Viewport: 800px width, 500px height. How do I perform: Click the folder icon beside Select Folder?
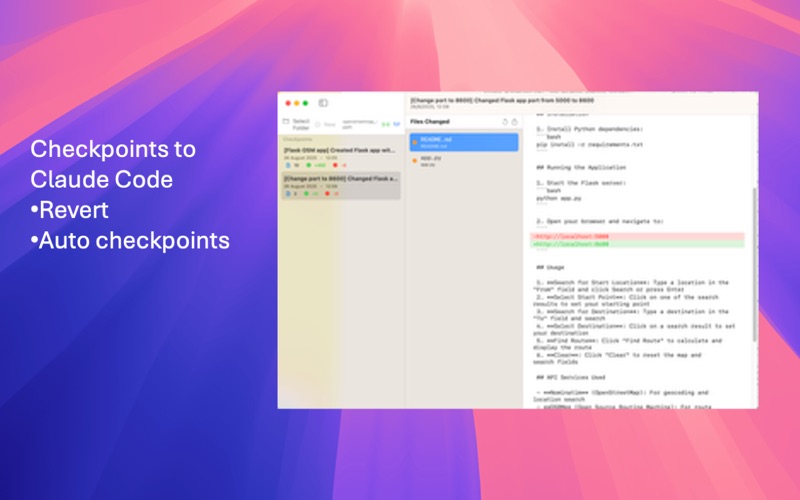286,121
